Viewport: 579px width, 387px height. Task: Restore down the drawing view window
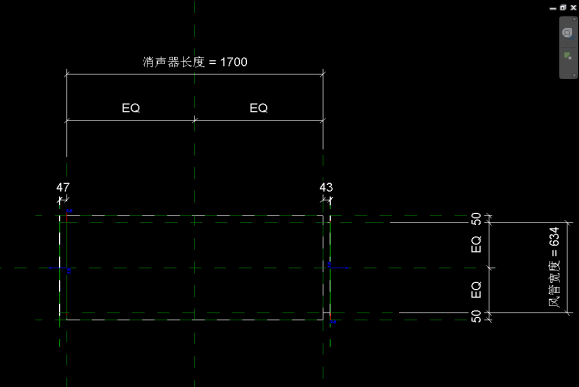click(563, 7)
